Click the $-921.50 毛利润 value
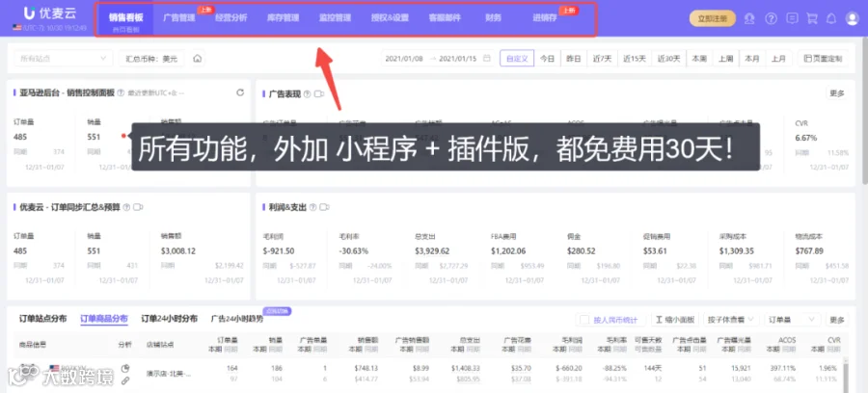Viewport: 868px width, 393px height. (x=279, y=251)
